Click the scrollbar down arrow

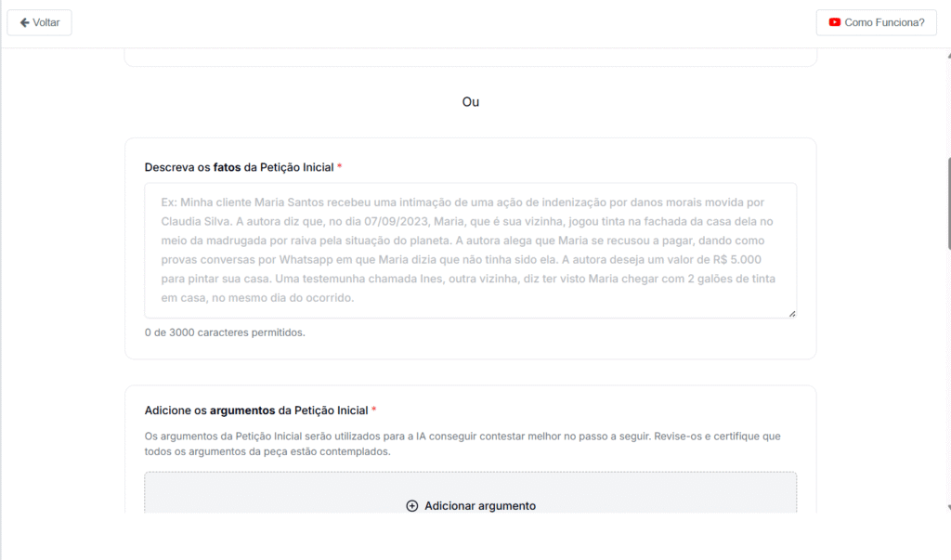pyautogui.click(x=946, y=507)
